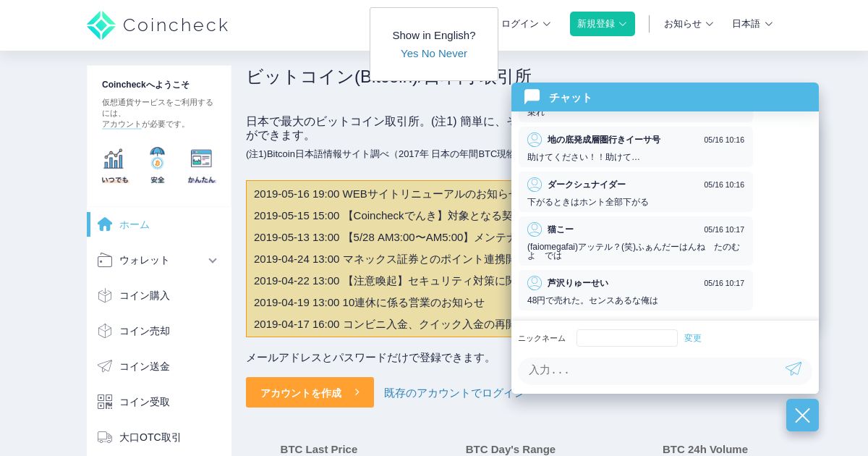Click the BTC Day's Range heading

point(511,449)
